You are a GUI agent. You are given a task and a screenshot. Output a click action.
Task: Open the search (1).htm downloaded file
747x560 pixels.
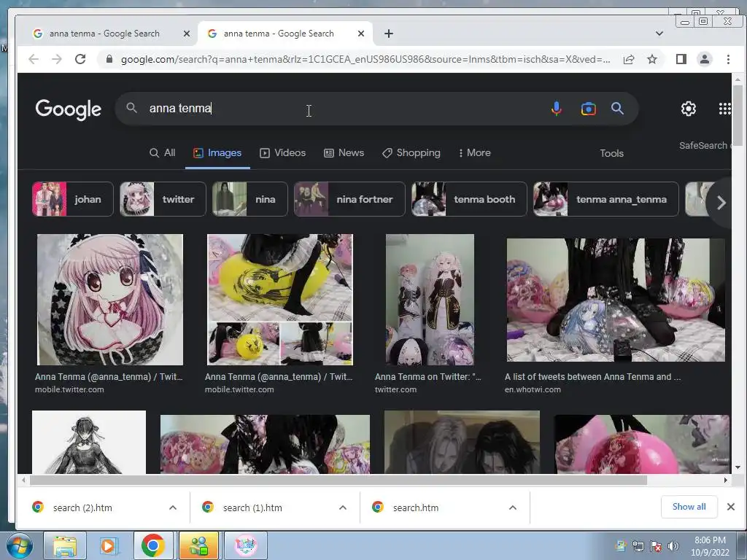click(252, 507)
